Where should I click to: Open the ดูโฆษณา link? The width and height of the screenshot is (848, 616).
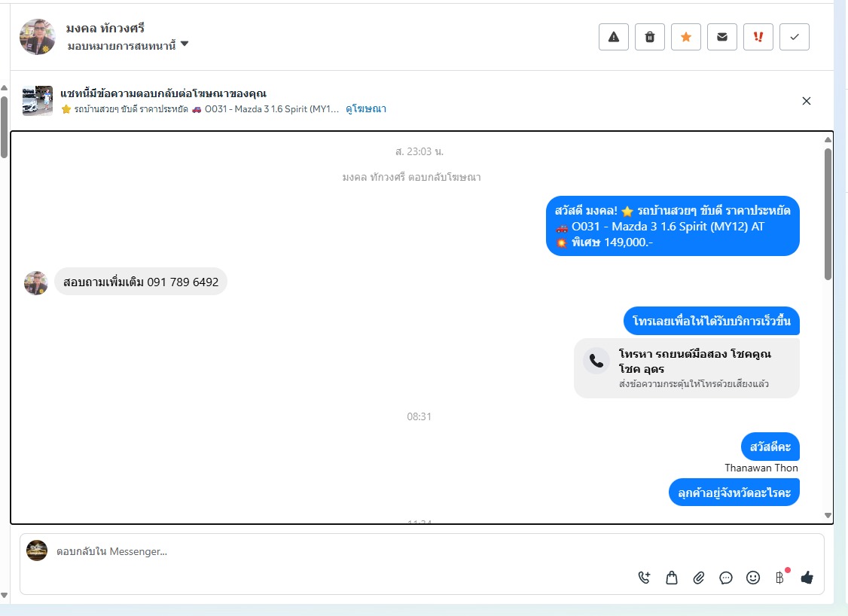point(365,108)
